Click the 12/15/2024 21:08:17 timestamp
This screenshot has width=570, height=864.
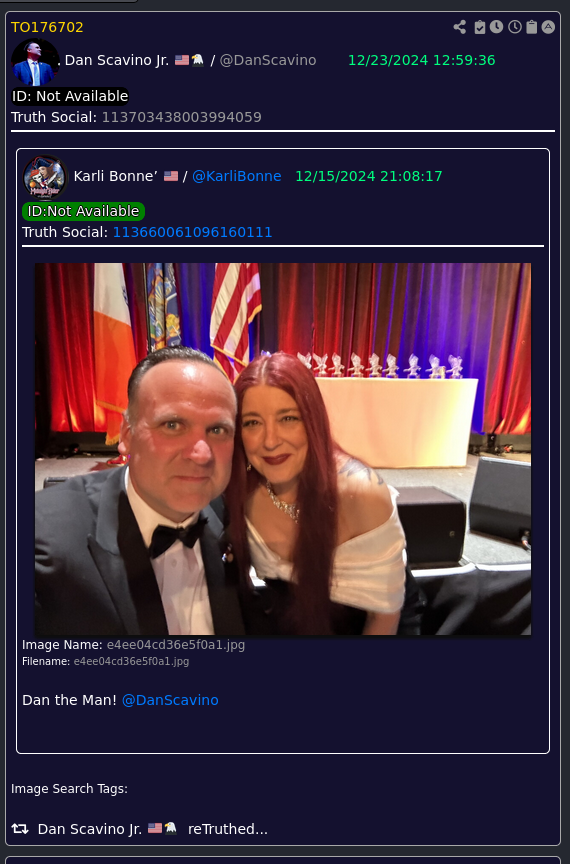pyautogui.click(x=369, y=176)
